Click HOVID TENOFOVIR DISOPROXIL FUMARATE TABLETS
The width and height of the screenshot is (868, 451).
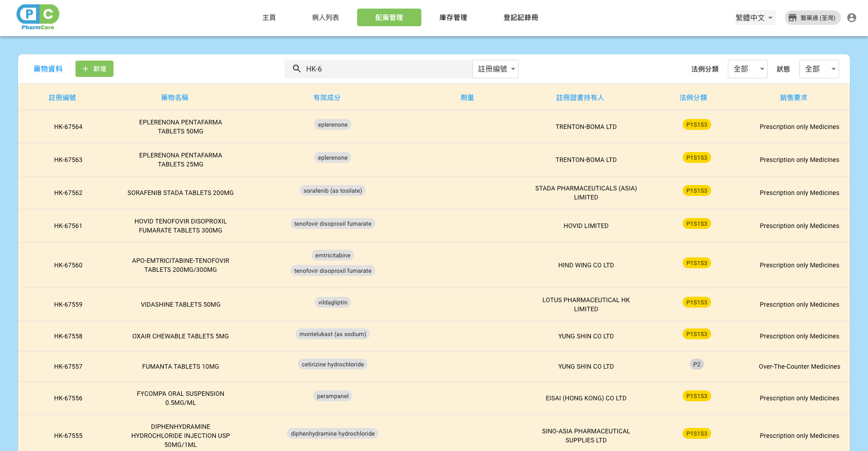click(x=181, y=226)
